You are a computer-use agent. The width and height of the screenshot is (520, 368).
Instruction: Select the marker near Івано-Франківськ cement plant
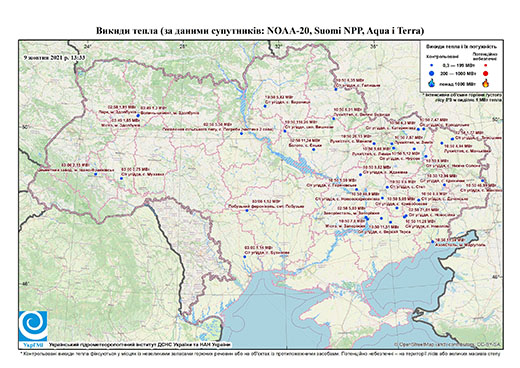[95, 174]
